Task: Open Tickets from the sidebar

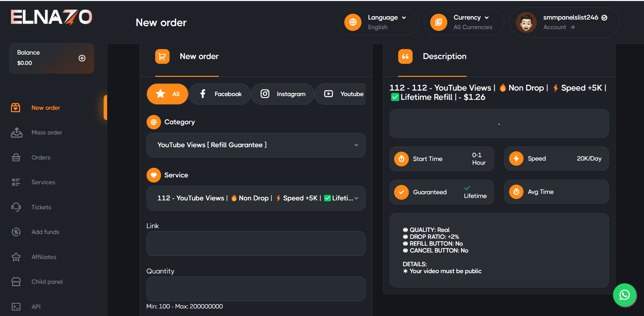Action: pos(41,207)
